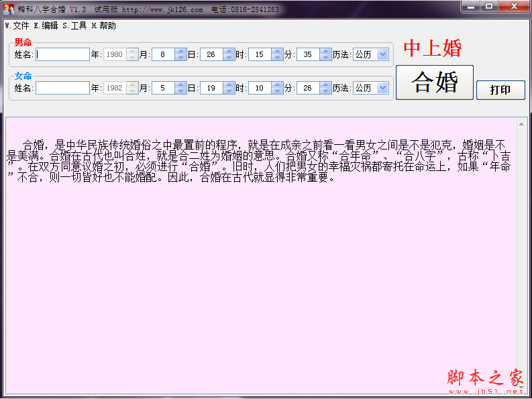The image size is (532, 399).
Task: Click the 男命 minute field showing 35
Action: click(308, 54)
